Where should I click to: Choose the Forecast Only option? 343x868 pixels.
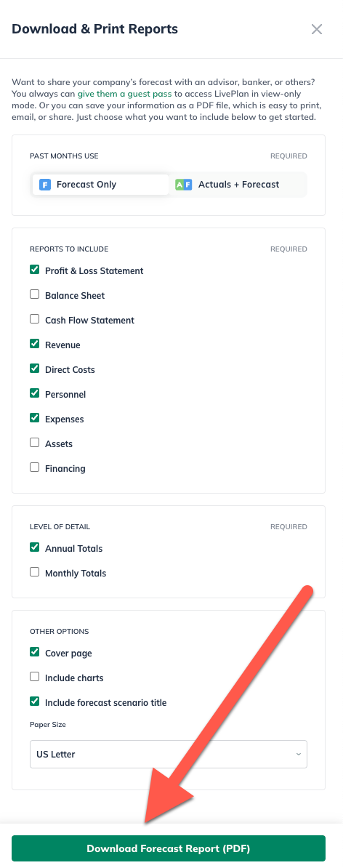(x=100, y=185)
